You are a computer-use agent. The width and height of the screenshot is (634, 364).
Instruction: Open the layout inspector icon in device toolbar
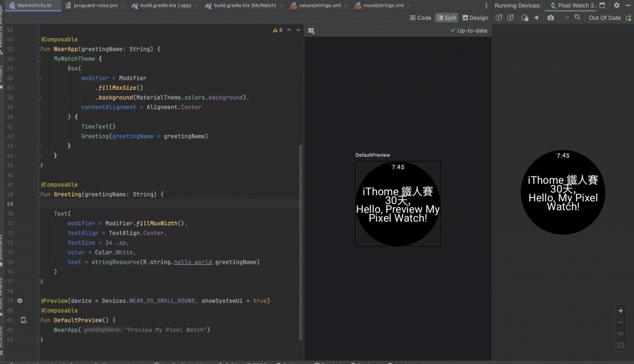pos(578,17)
